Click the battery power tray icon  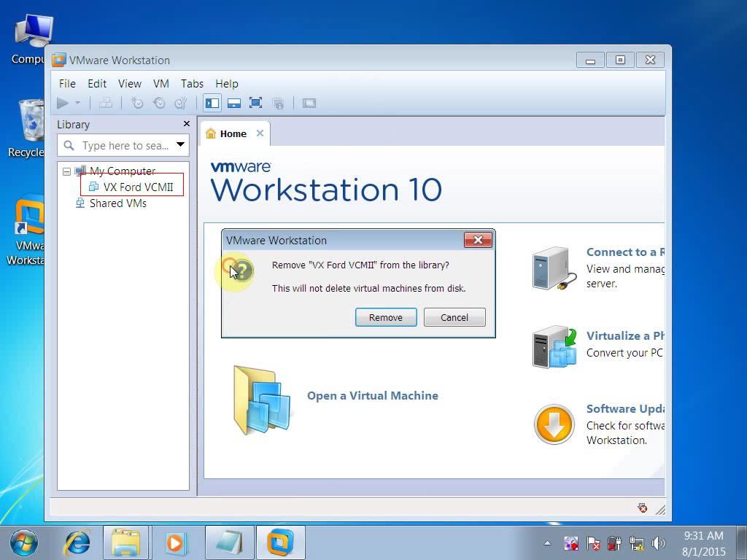coord(614,542)
